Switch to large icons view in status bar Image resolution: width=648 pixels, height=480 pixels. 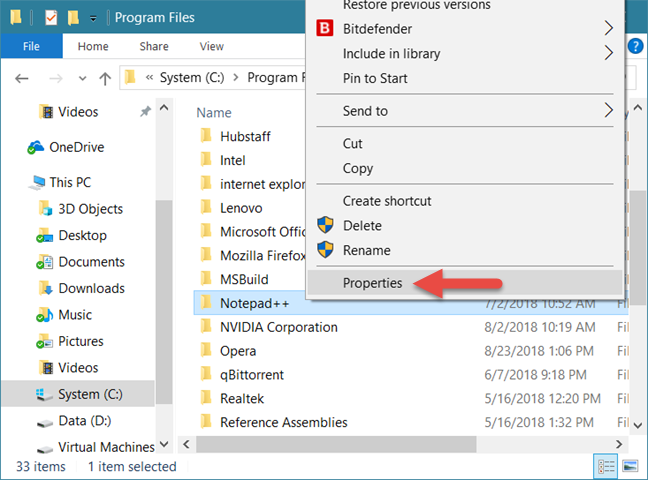click(x=630, y=466)
